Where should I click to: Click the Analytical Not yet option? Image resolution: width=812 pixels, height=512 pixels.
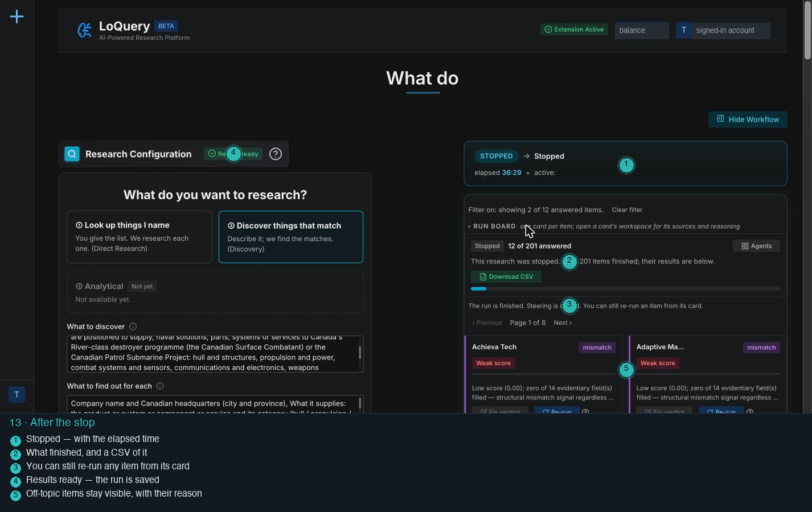pos(215,292)
